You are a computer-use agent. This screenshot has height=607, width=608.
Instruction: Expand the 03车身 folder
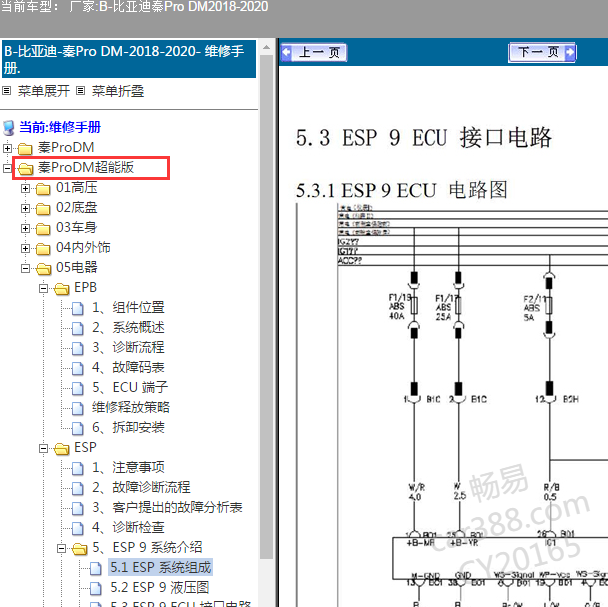(x=25, y=228)
